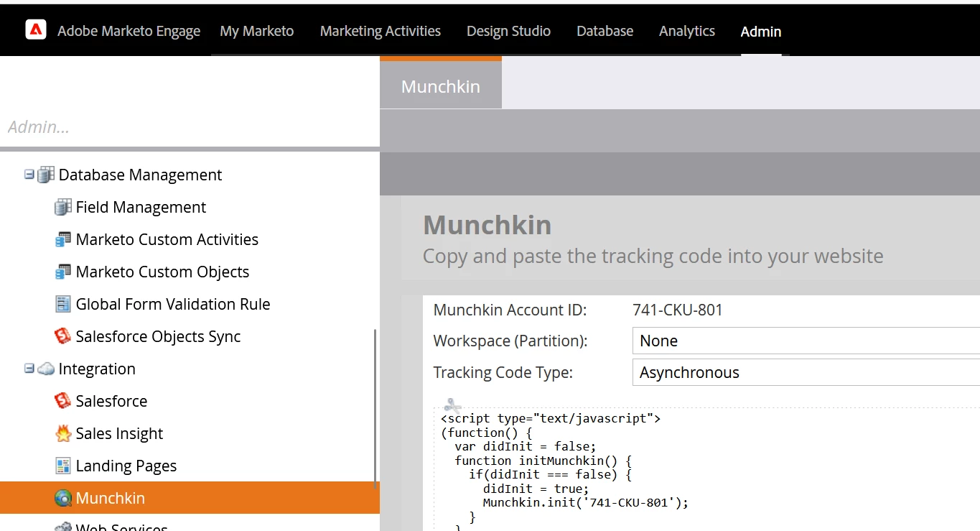
Task: Open Marketo Custom Objects tree item
Action: click(162, 272)
